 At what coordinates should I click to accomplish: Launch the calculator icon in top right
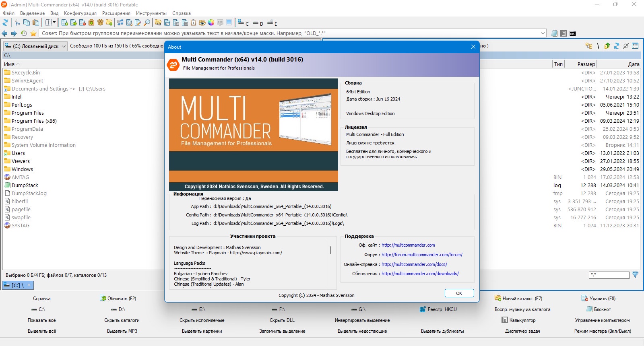563,33
